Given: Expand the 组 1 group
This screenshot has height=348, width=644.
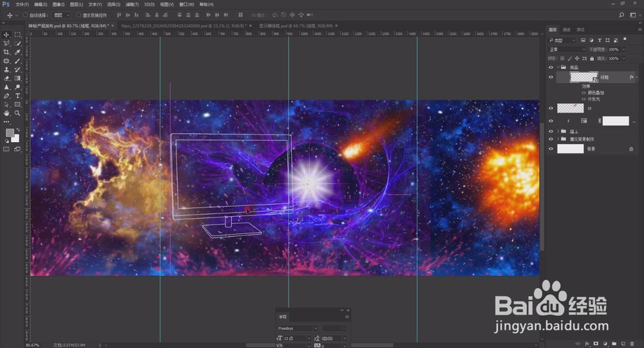Looking at the screenshot, I should 558,131.
